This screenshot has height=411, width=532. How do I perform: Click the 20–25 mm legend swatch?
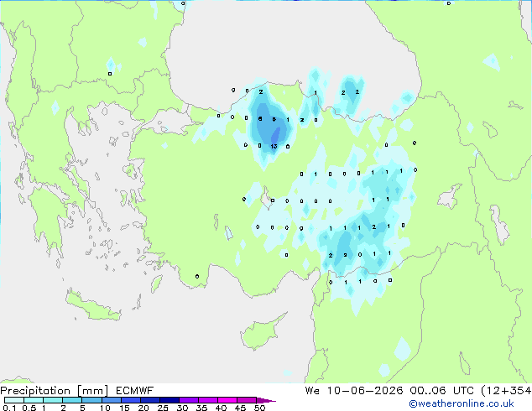149,400
